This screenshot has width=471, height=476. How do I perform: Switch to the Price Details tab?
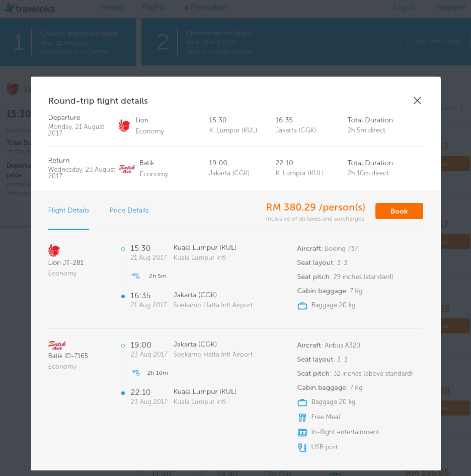[129, 210]
